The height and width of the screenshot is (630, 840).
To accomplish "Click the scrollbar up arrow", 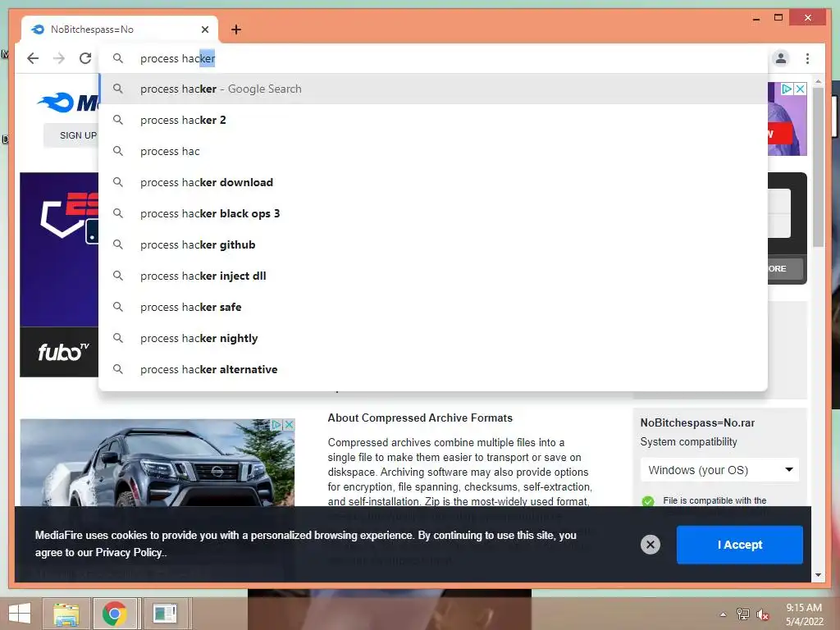I will click(x=818, y=81).
